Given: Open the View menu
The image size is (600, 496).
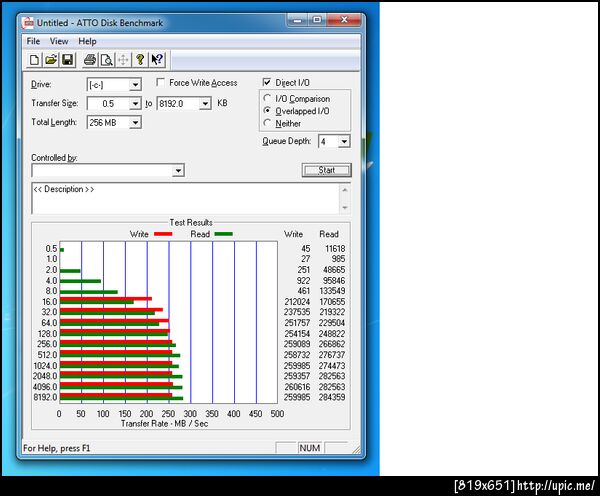Looking at the screenshot, I should coord(59,41).
